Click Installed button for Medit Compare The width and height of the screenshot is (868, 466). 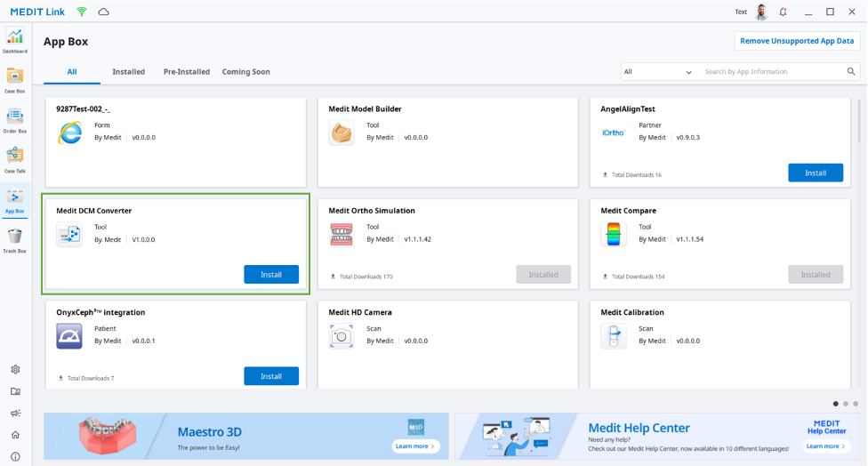[x=816, y=275]
